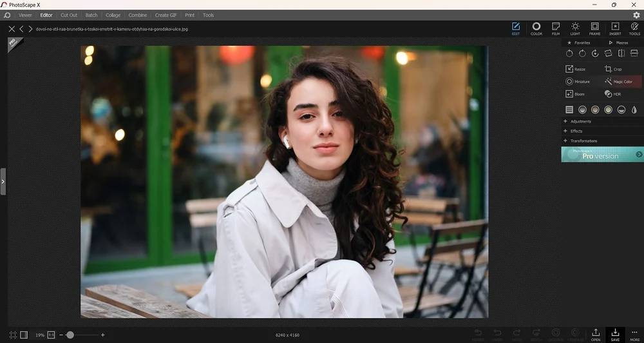Expand the Transformations section
Viewport: 644px width, 343px height.
(583, 141)
